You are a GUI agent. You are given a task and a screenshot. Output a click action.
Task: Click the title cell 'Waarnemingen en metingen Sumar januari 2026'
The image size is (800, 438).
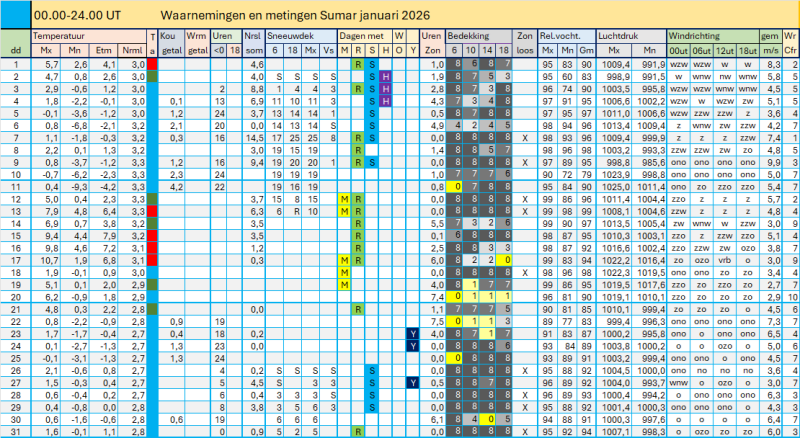[x=295, y=15]
